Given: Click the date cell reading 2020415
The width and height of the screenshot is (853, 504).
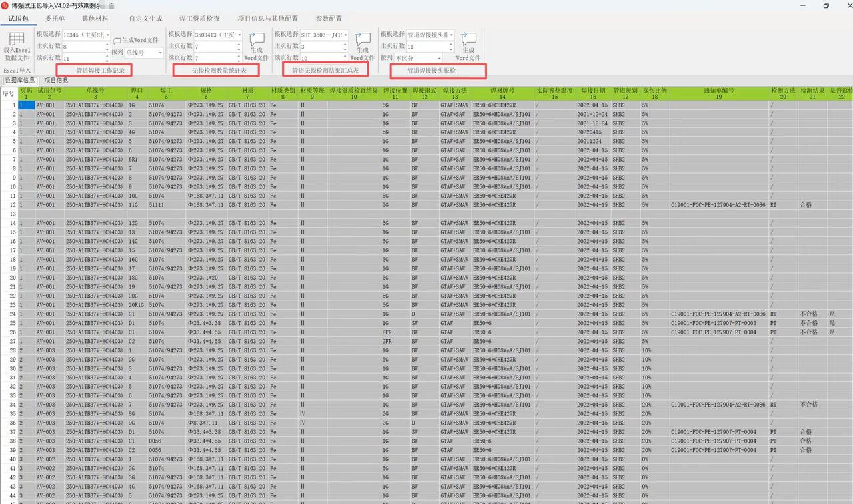Looking at the screenshot, I should tap(592, 132).
